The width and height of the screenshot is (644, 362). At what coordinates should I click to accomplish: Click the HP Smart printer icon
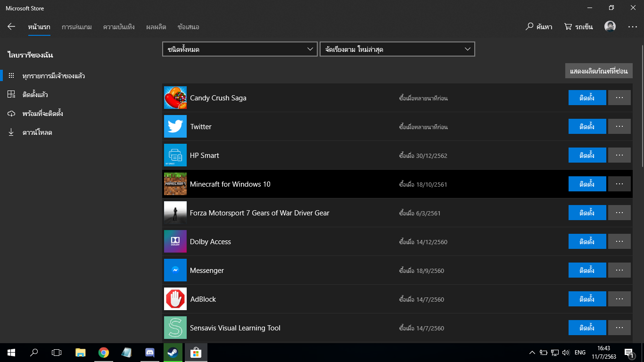coord(175,155)
